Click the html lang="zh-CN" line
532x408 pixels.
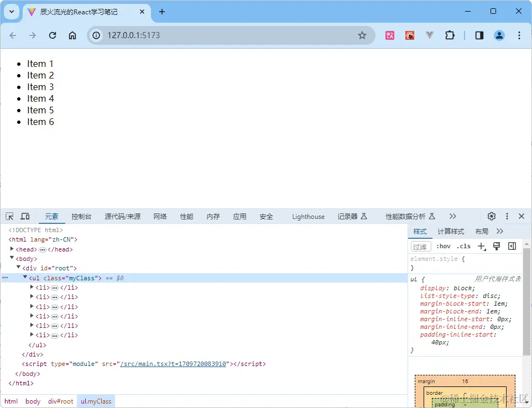(x=43, y=239)
